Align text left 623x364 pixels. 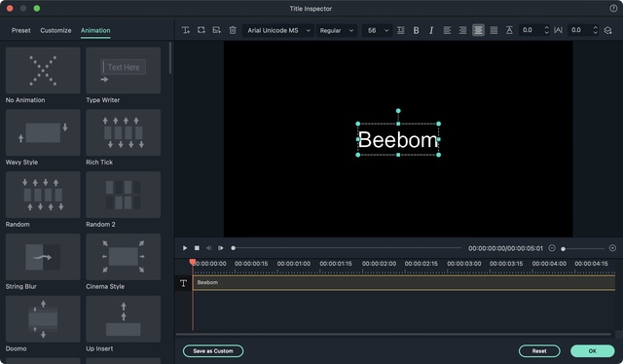coord(447,30)
